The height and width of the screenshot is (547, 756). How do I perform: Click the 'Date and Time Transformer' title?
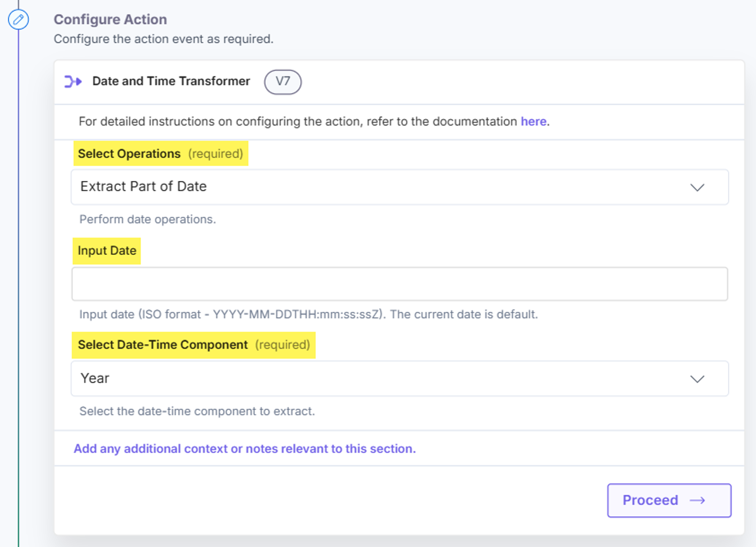point(171,81)
